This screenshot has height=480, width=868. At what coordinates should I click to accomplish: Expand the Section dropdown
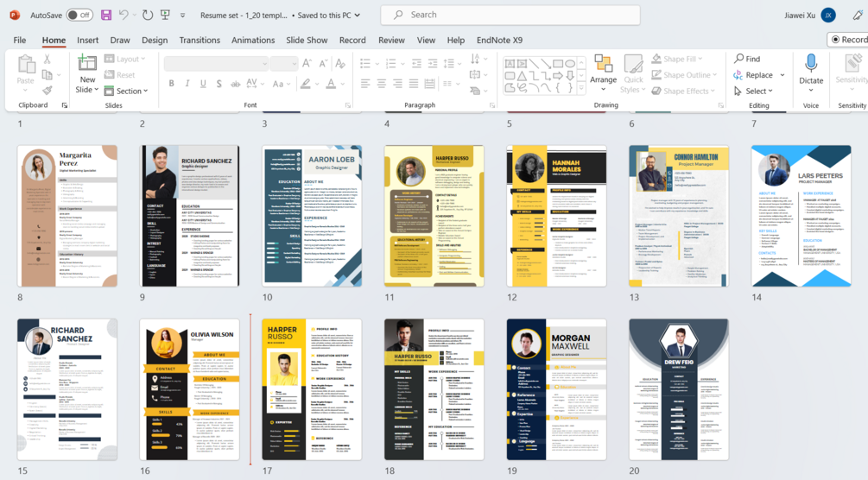tap(126, 91)
